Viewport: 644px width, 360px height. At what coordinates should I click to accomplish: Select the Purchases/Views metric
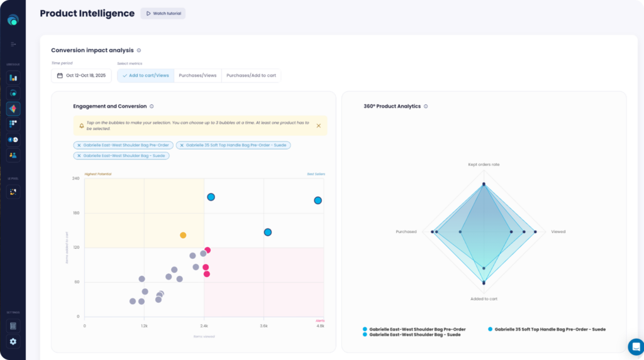pos(197,75)
